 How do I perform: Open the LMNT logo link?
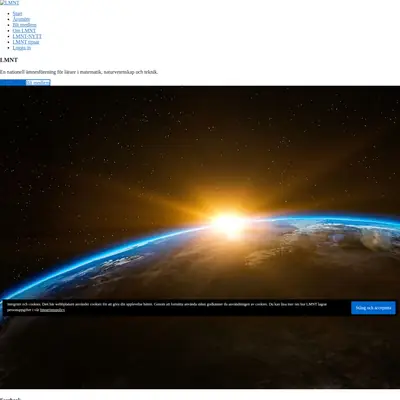(x=10, y=3)
